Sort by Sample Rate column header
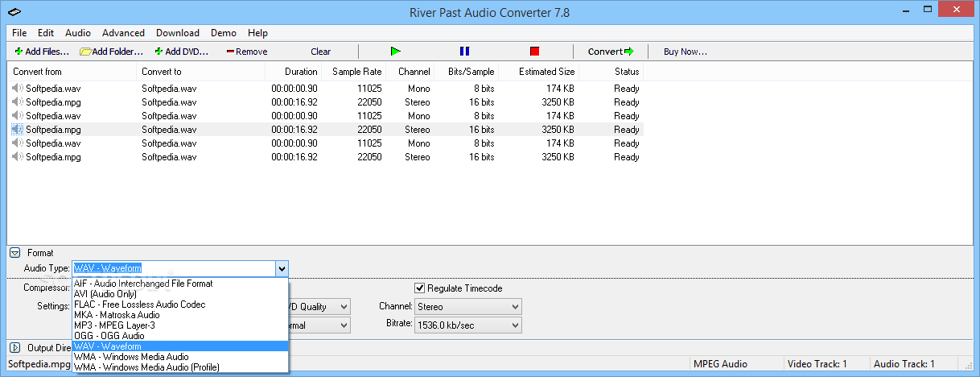Screen dimensions: 980x377 pos(354,72)
